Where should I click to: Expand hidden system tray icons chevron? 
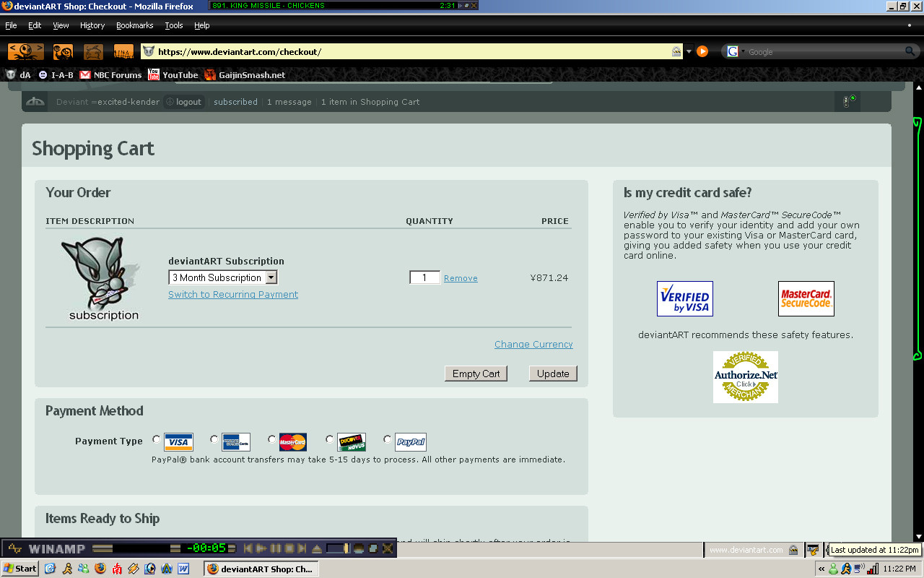(821, 569)
